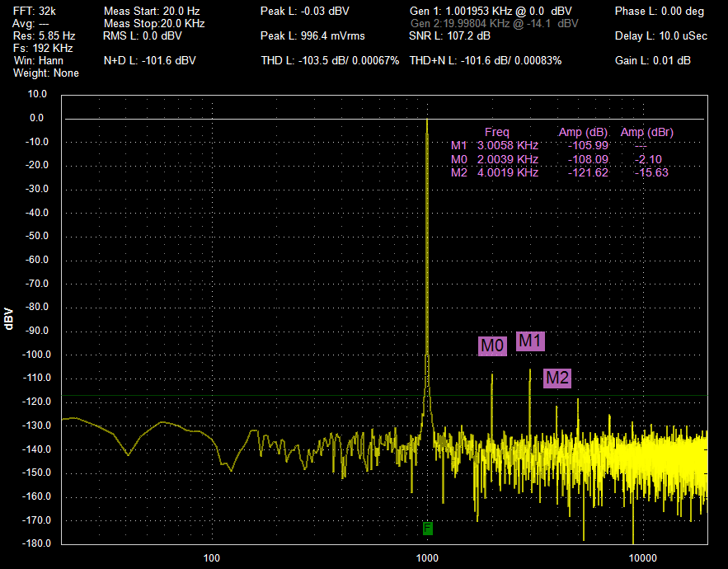The height and width of the screenshot is (569, 728).
Task: Click Delay L: 10.0 uSec value
Action: (x=661, y=35)
